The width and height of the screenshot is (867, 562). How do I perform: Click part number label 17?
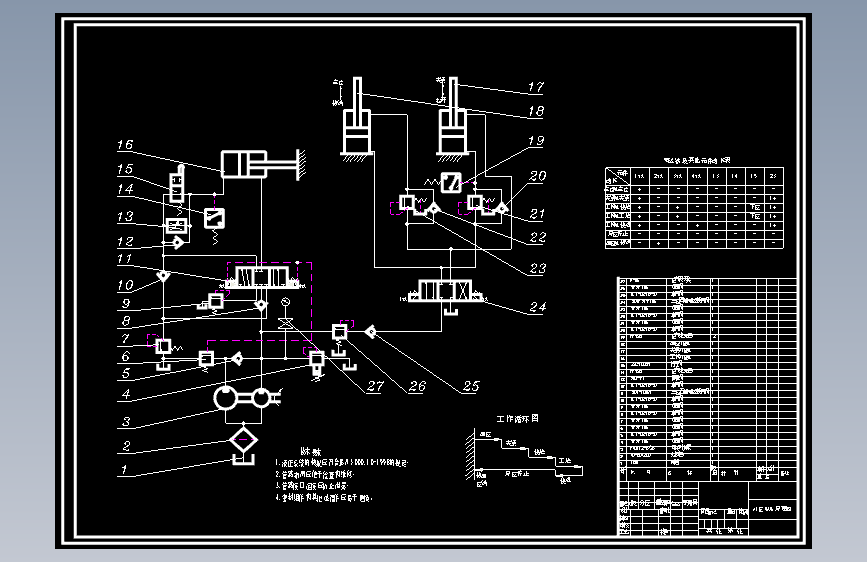tap(536, 87)
